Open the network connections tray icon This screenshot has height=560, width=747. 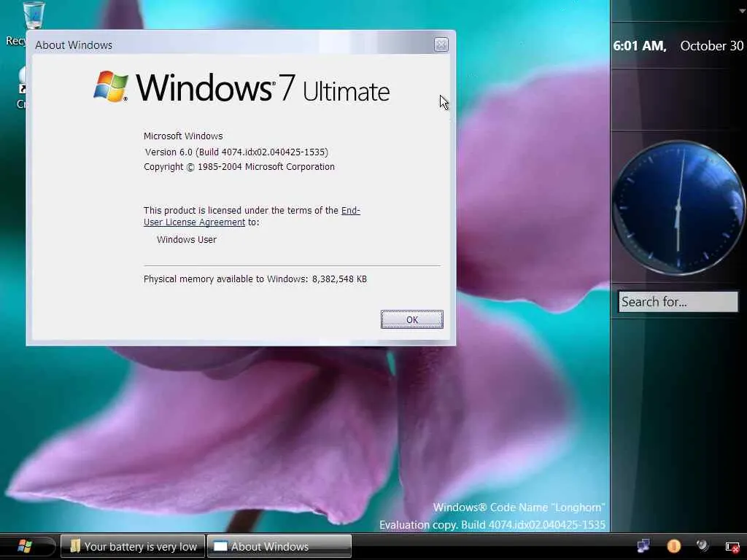(643, 545)
